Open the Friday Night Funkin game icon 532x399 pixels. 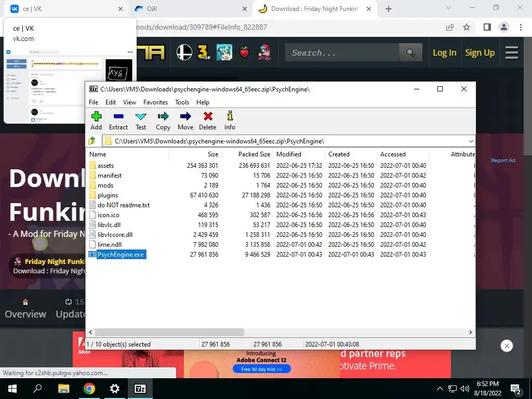tap(264, 52)
